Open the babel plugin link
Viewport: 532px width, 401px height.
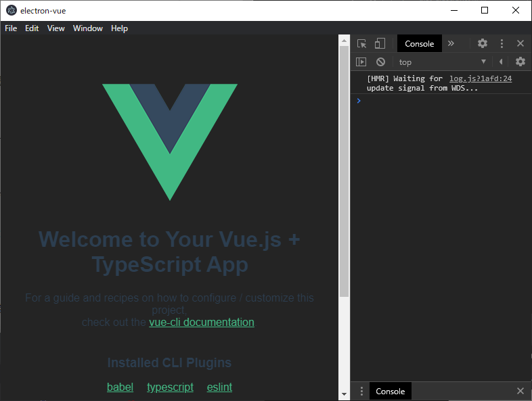coord(120,387)
